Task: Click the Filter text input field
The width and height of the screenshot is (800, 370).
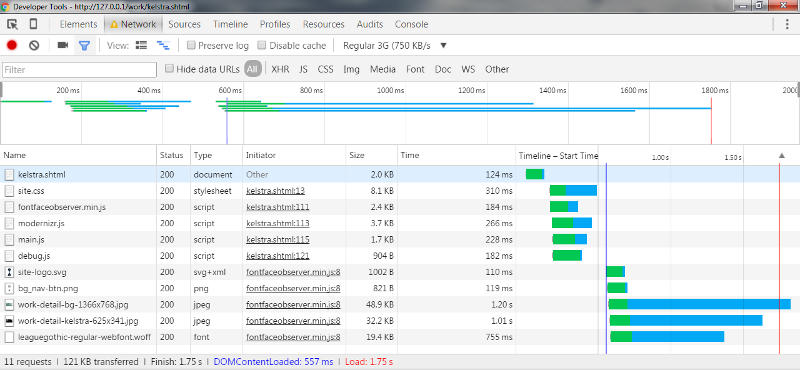Action: click(79, 70)
